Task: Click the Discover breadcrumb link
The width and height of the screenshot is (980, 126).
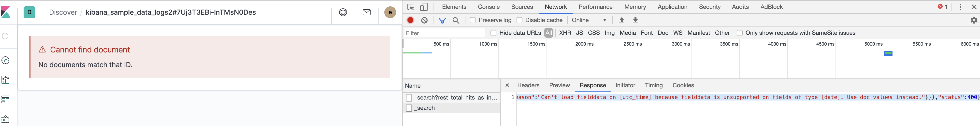Action: [63, 13]
